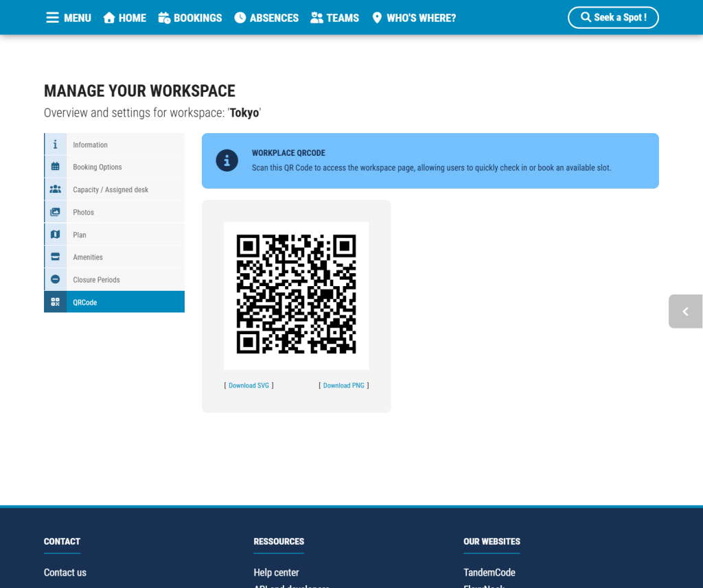Screen dimensions: 703x588
Task: Click the Absences clock icon
Action: point(240,17)
